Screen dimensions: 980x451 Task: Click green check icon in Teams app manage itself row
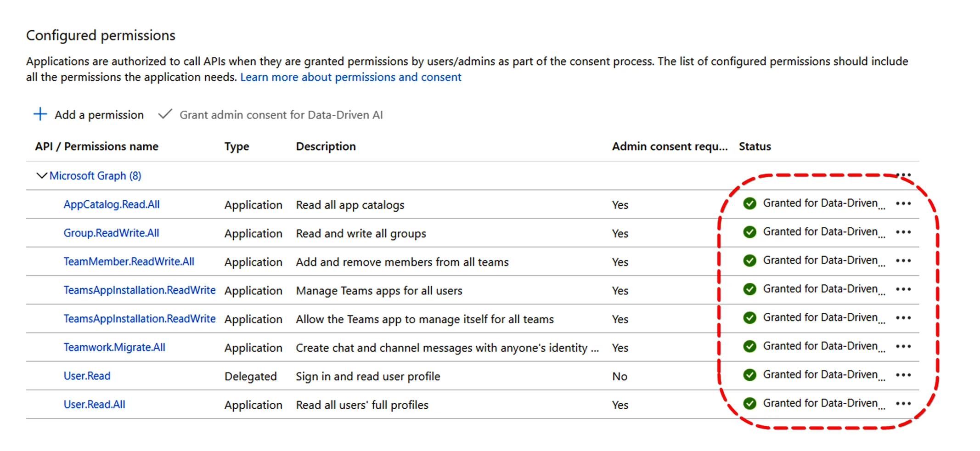749,317
